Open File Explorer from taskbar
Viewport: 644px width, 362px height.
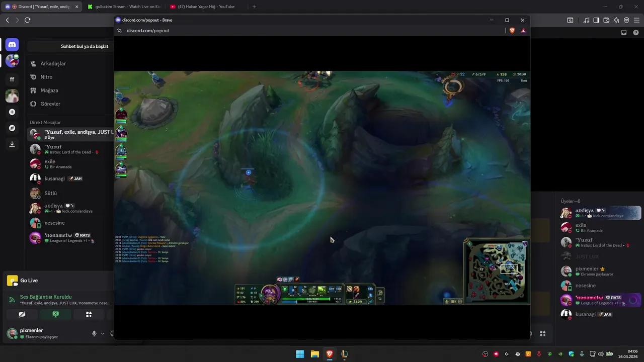[314, 354]
